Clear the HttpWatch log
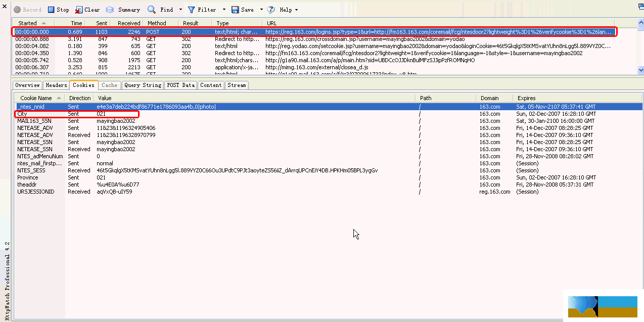The height and width of the screenshot is (322, 644). [87, 10]
